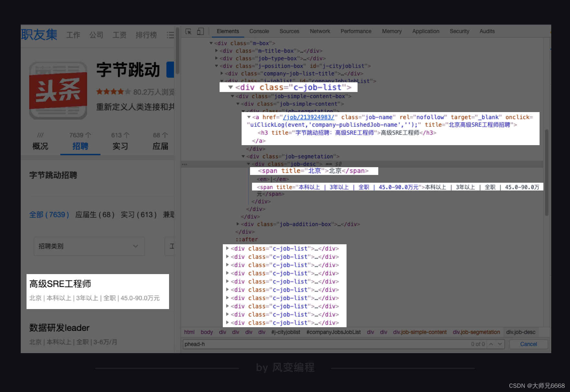Collapse the job-simple-content-box div node
The image size is (570, 392).
pyautogui.click(x=233, y=96)
